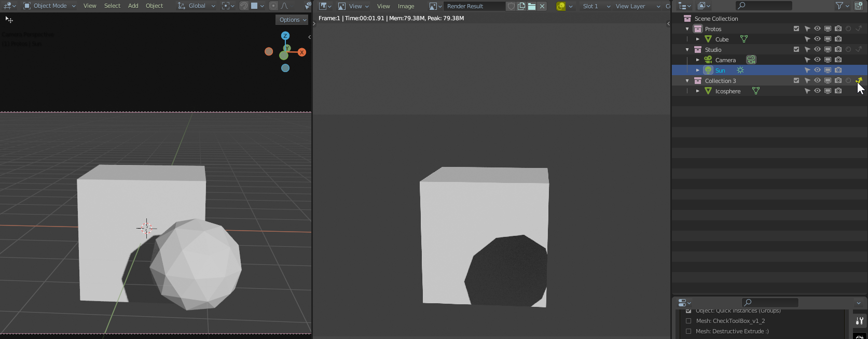Open the Add menu in 3D viewport
The image size is (868, 339).
click(133, 6)
